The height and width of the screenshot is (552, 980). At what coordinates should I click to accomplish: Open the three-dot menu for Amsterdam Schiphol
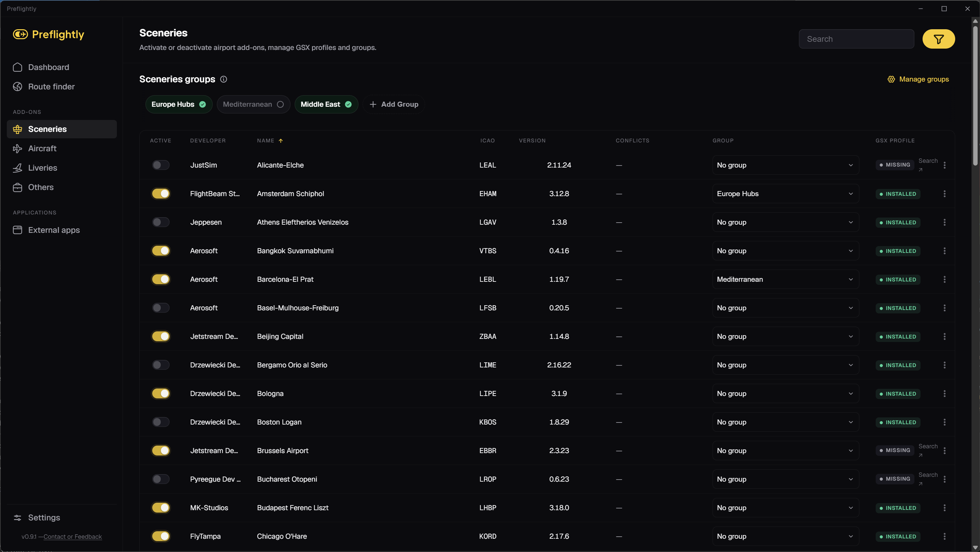coord(945,194)
